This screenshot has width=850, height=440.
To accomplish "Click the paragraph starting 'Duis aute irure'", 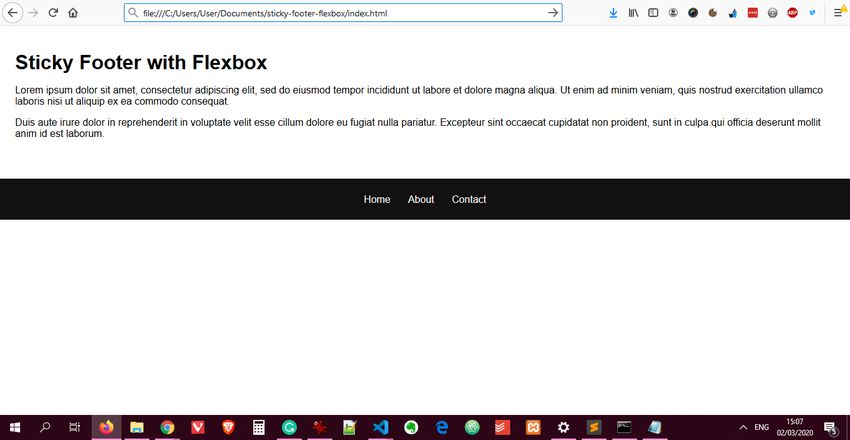I will [418, 128].
